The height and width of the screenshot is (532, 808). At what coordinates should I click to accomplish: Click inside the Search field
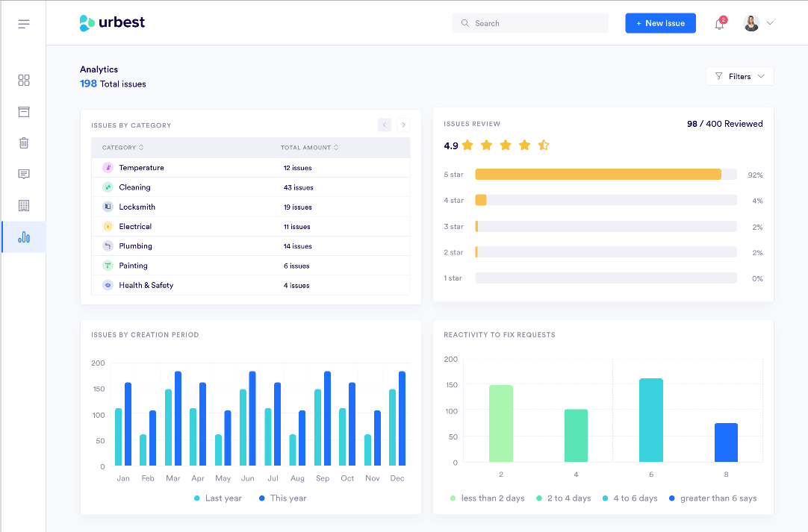point(529,23)
